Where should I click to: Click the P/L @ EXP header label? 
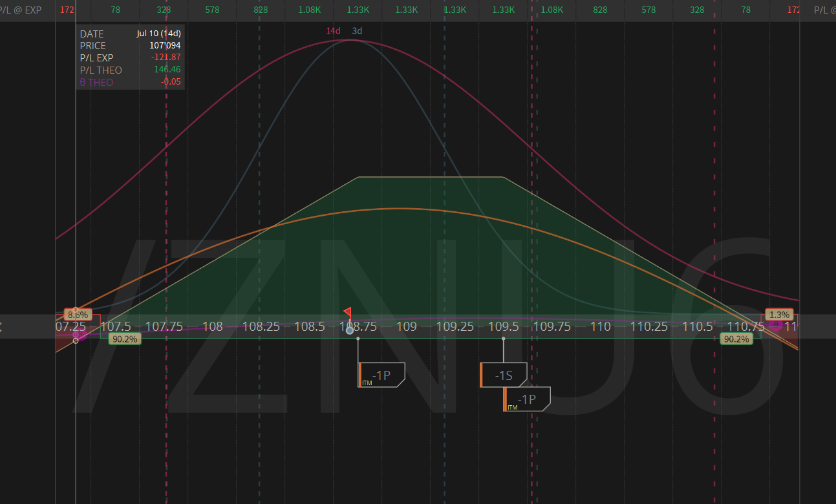coord(21,10)
